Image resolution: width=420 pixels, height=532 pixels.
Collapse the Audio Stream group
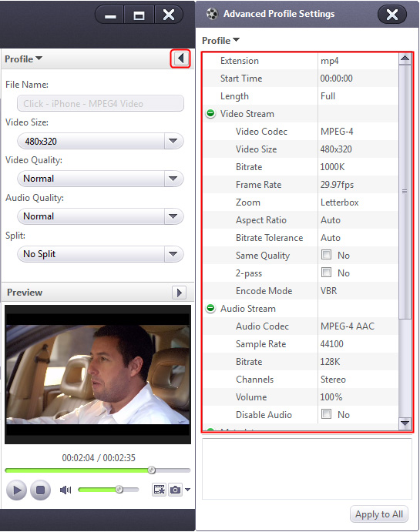point(210,308)
